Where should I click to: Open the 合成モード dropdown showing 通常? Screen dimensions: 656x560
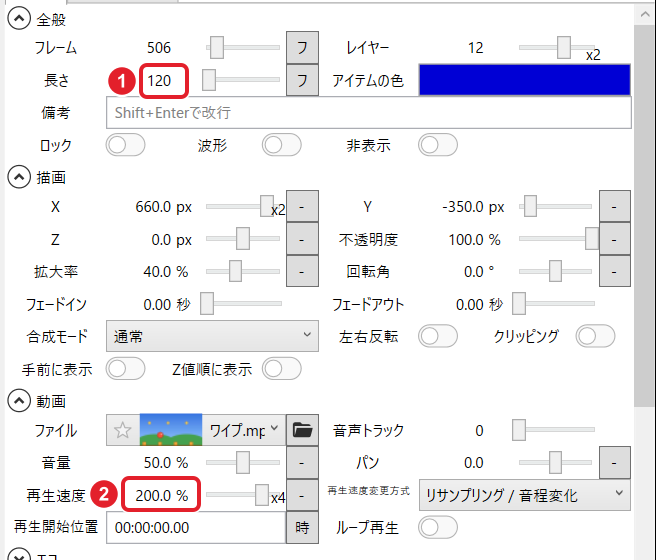(212, 336)
